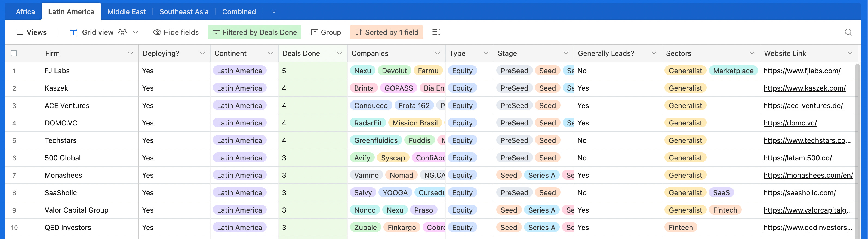Switch to the Southeast Asia tab
This screenshot has height=239, width=868.
coord(184,12)
